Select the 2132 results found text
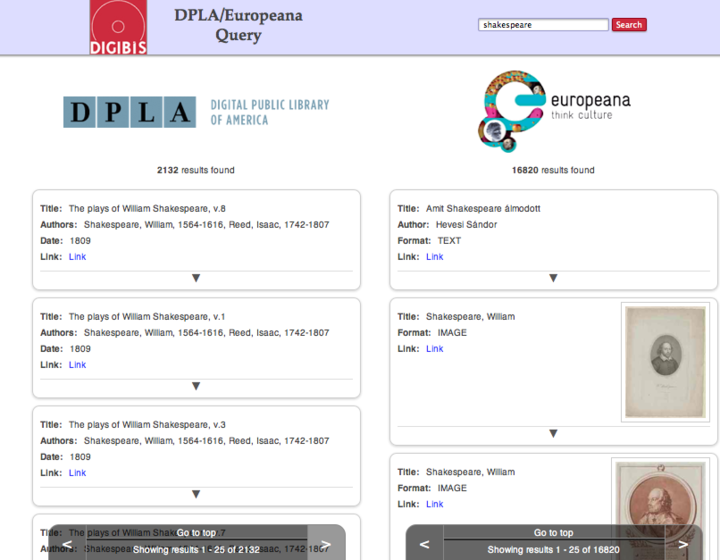 click(x=196, y=170)
